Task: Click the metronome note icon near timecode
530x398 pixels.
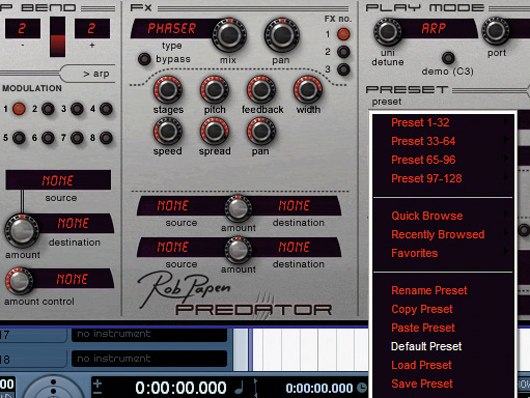Action: [240, 388]
